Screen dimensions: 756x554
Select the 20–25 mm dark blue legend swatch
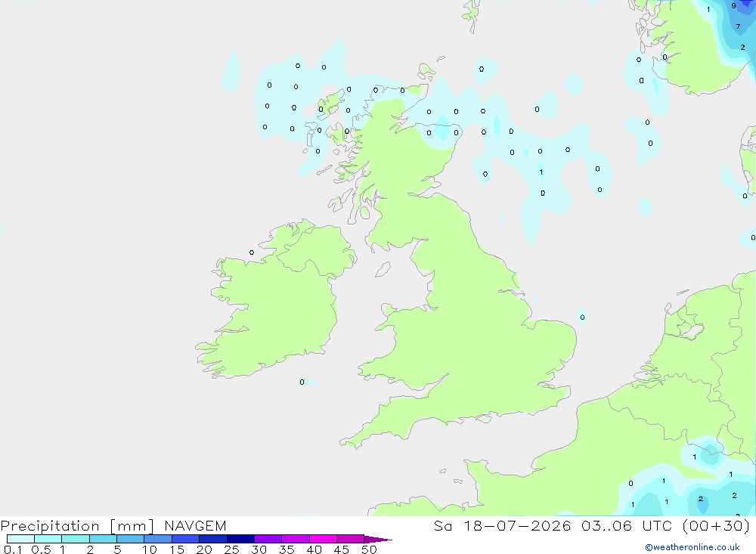click(x=212, y=539)
